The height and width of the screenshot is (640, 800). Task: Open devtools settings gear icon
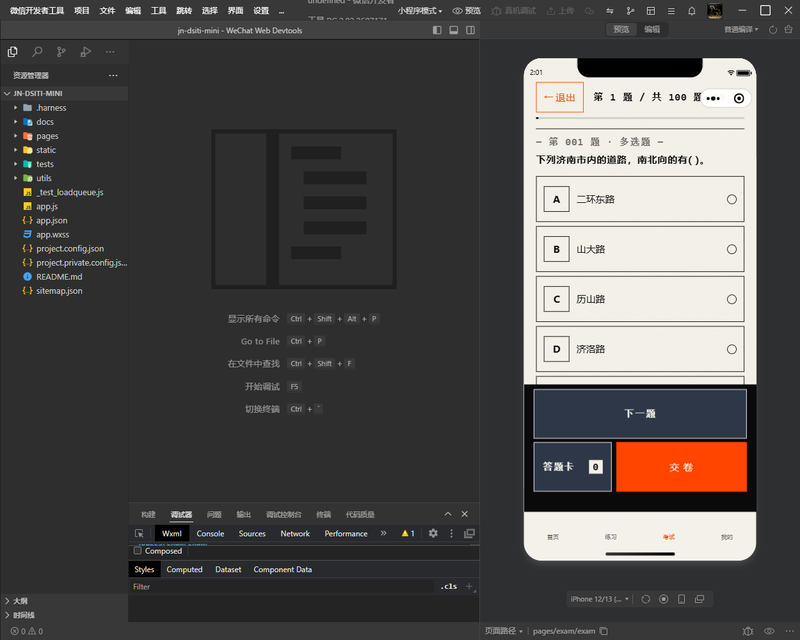[x=433, y=533]
